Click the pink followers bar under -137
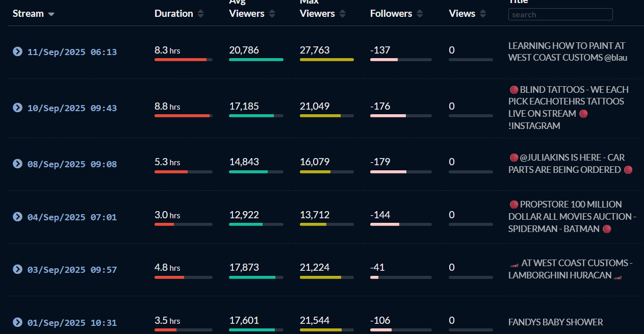The height and width of the screenshot is (334, 644). (x=384, y=60)
